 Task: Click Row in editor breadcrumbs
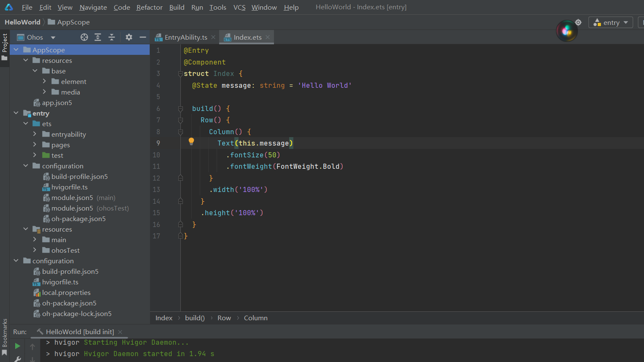pyautogui.click(x=224, y=318)
